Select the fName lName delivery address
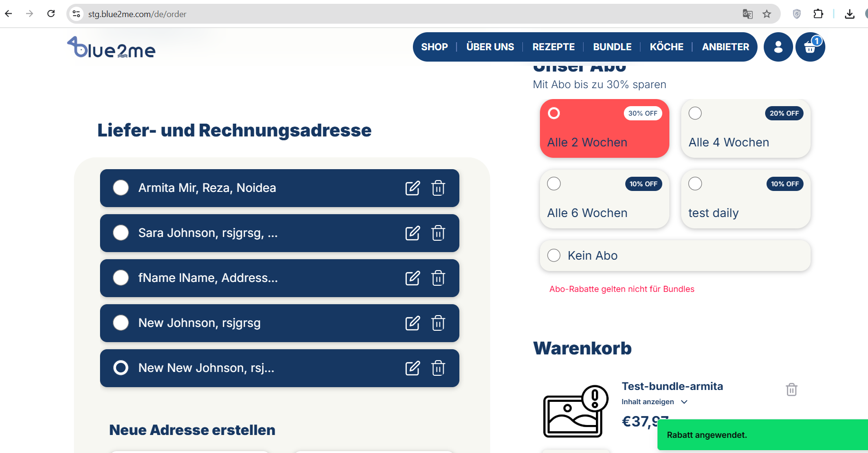 click(x=121, y=278)
